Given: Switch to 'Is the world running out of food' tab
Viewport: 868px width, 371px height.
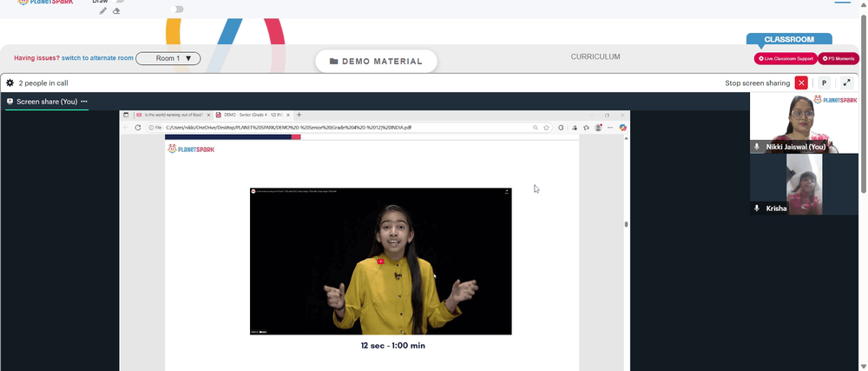Looking at the screenshot, I should pyautogui.click(x=174, y=116).
